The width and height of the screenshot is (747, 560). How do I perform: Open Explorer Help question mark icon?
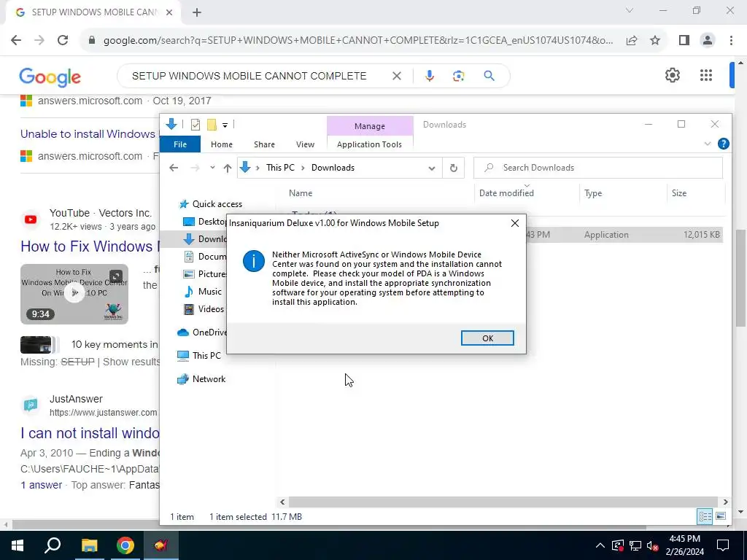pyautogui.click(x=723, y=144)
